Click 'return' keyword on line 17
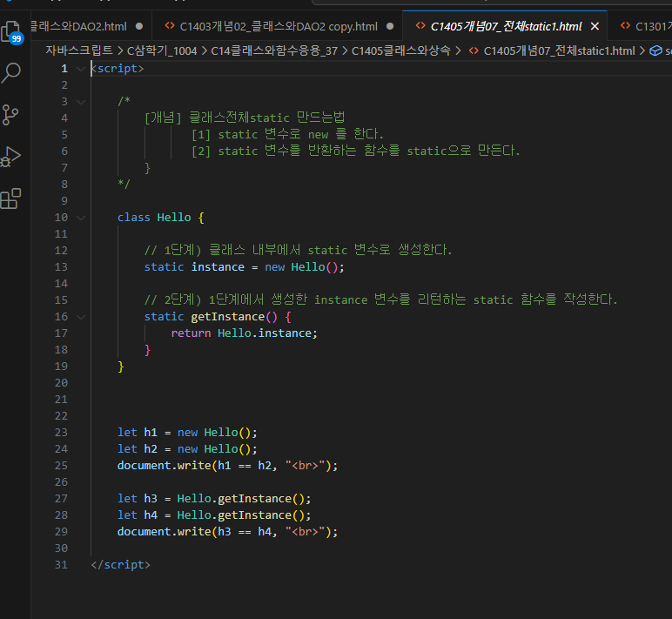672x619 pixels. [x=191, y=333]
